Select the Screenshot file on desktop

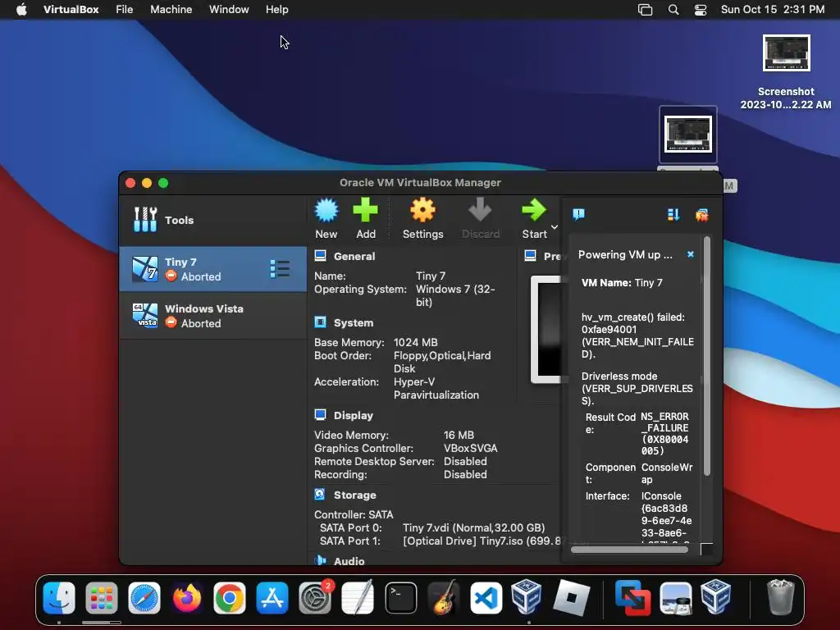click(x=786, y=72)
